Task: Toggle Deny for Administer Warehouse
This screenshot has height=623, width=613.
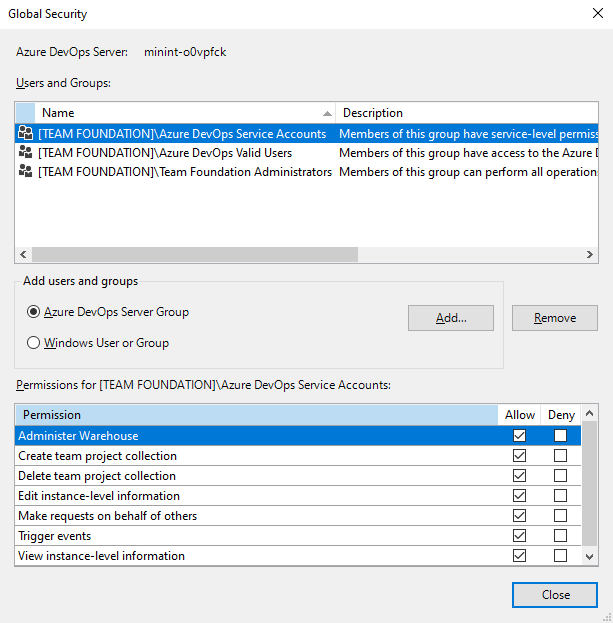Action: (560, 435)
